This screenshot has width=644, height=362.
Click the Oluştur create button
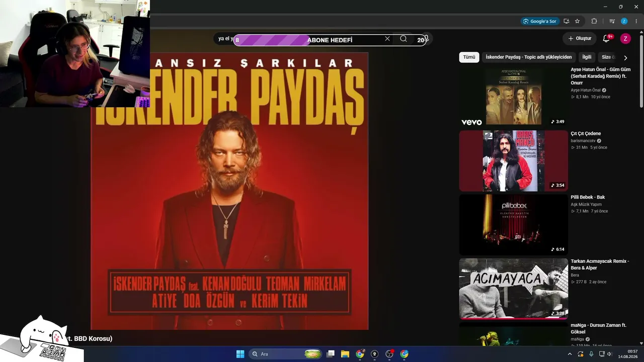(580, 39)
